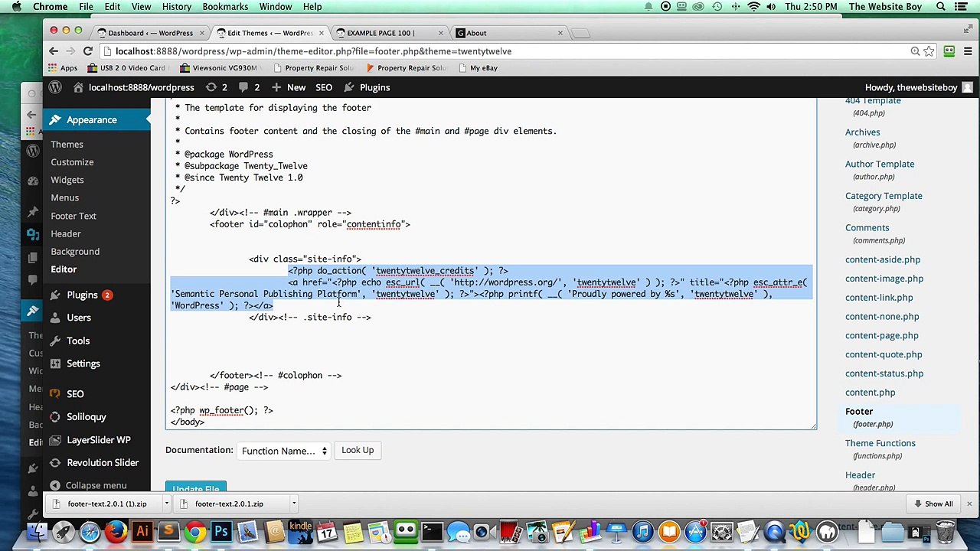The width and height of the screenshot is (980, 551).
Task: Click the browser back arrow
Action: [54, 51]
